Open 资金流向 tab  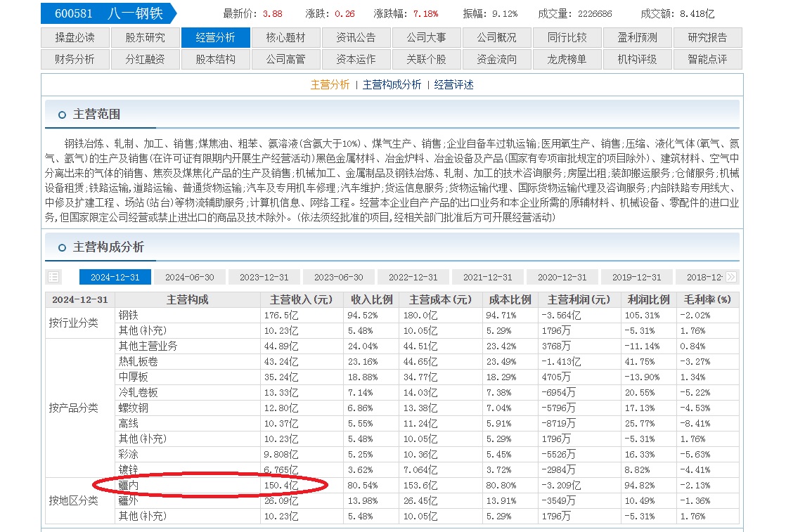click(497, 59)
